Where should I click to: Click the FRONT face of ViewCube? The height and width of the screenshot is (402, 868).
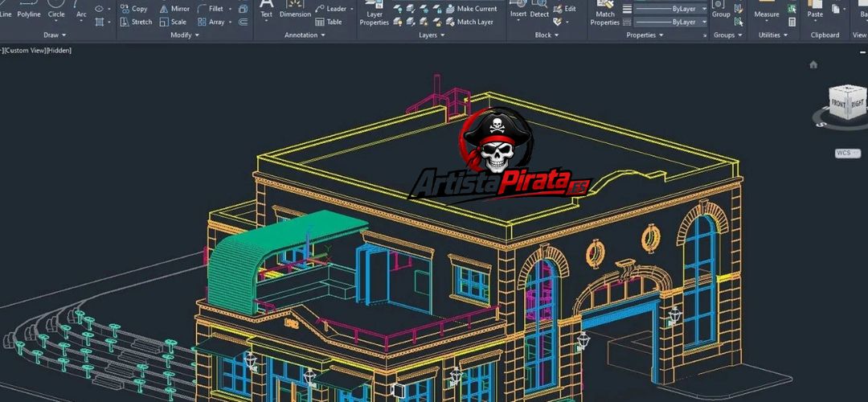(x=838, y=103)
